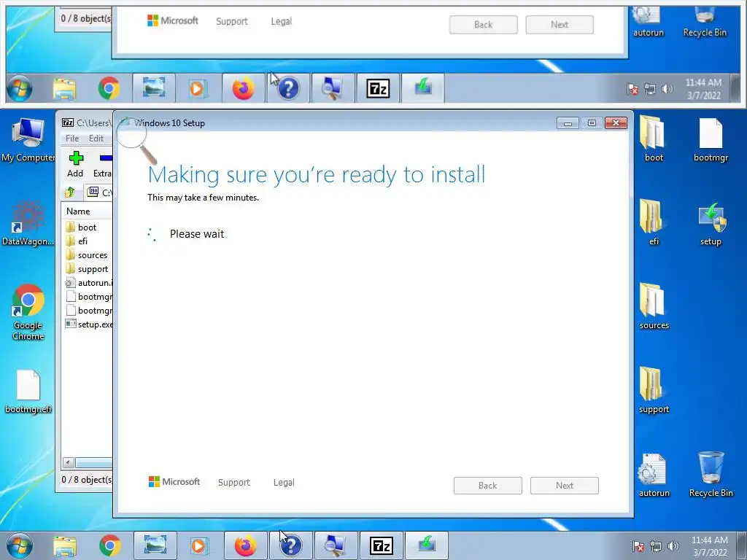The height and width of the screenshot is (560, 747).
Task: Close the Windows 10 Setup window
Action: [x=616, y=123]
